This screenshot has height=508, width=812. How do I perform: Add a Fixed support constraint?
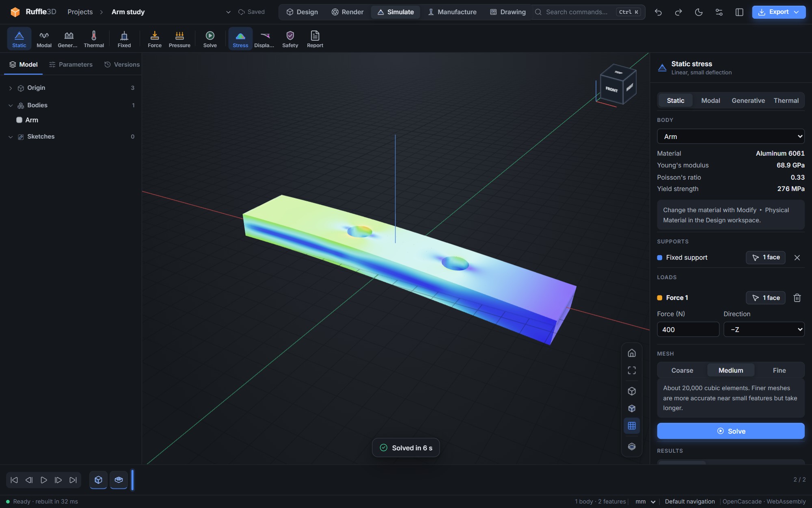coord(124,39)
